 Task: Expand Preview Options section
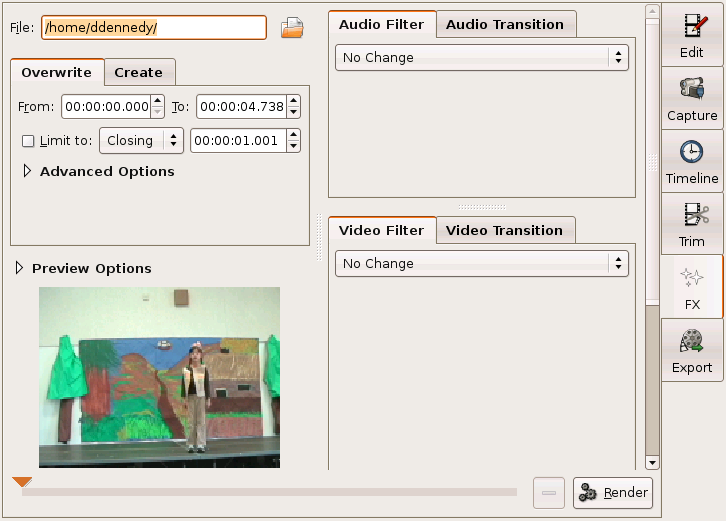point(19,269)
